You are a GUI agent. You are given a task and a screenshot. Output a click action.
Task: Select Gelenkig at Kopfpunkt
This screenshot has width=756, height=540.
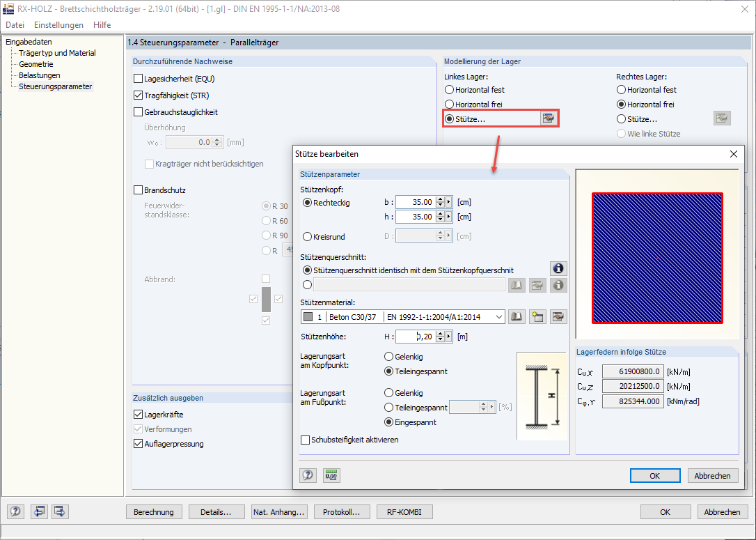click(x=388, y=357)
